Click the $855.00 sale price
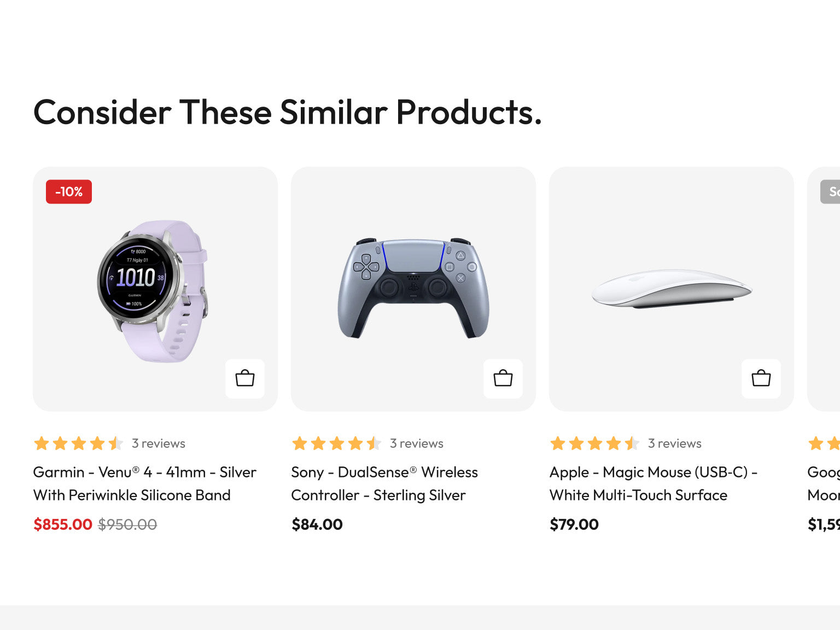840x630 pixels. click(x=63, y=524)
